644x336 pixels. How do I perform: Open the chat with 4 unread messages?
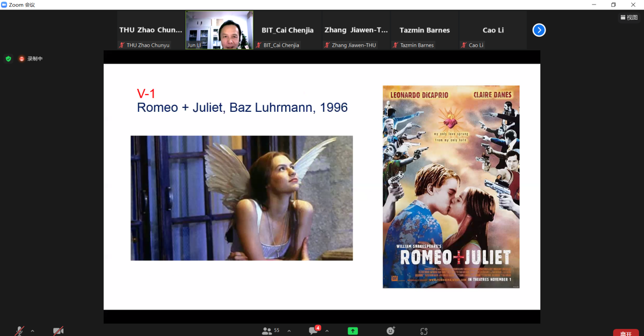click(314, 330)
